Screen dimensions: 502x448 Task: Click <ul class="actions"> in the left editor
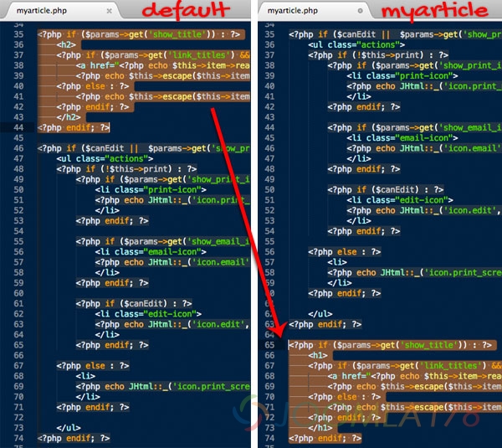pyautogui.click(x=105, y=158)
